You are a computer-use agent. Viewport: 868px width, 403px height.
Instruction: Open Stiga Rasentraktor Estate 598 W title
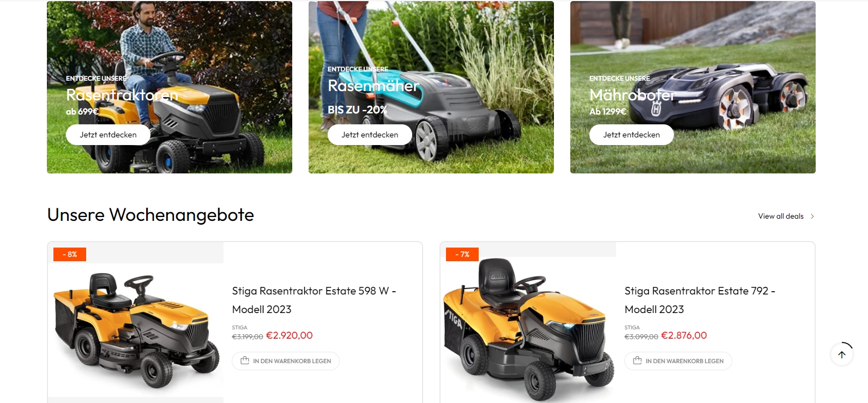click(x=314, y=300)
